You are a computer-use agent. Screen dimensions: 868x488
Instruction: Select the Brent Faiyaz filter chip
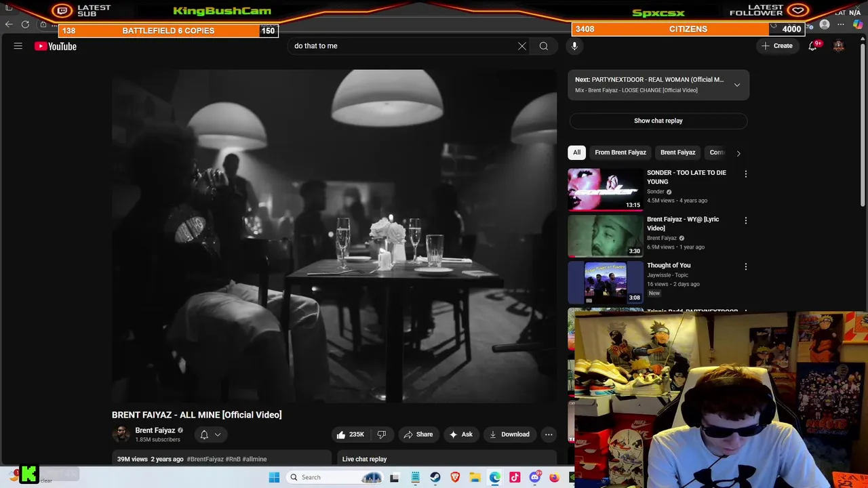coord(678,152)
